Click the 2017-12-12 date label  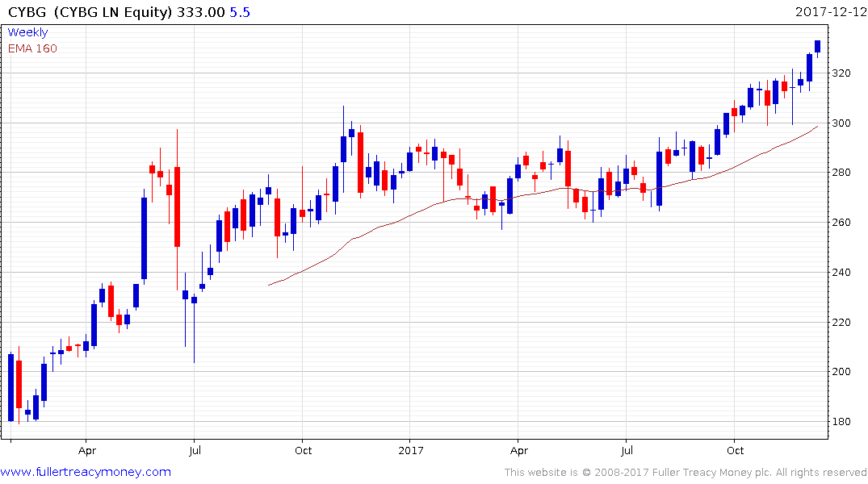pyautogui.click(x=830, y=12)
